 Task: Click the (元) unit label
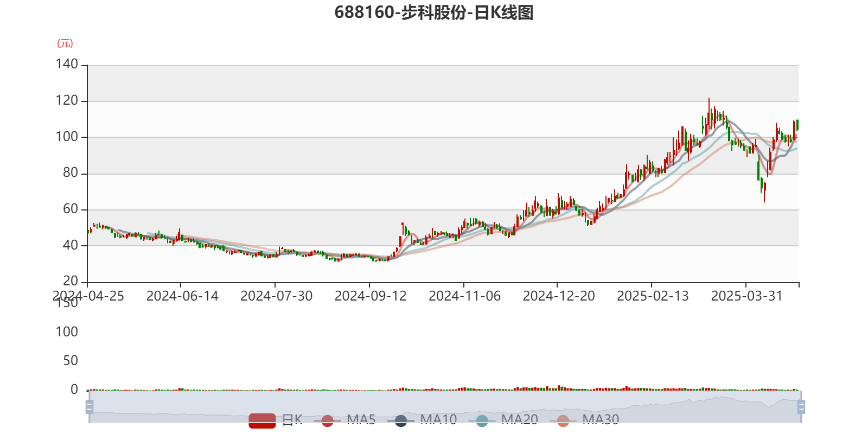65,43
